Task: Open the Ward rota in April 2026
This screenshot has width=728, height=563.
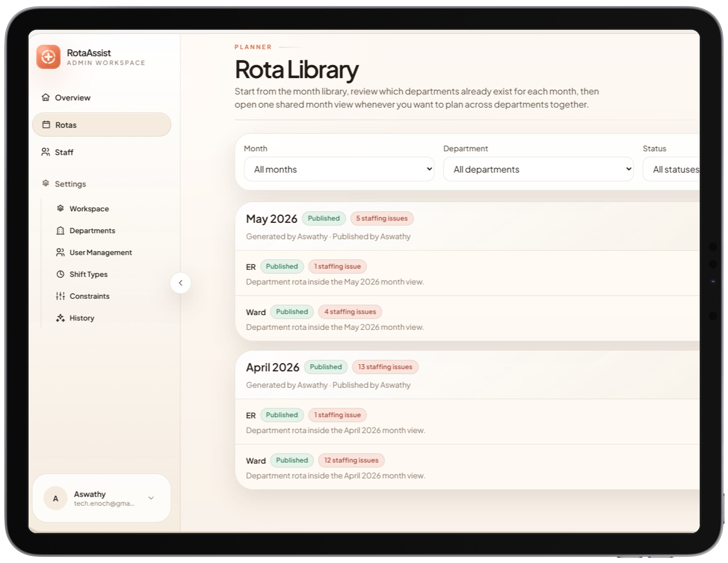Action: coord(467,467)
